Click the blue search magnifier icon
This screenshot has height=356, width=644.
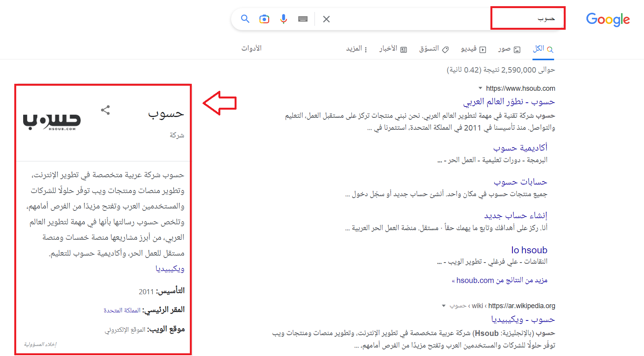[x=245, y=19]
